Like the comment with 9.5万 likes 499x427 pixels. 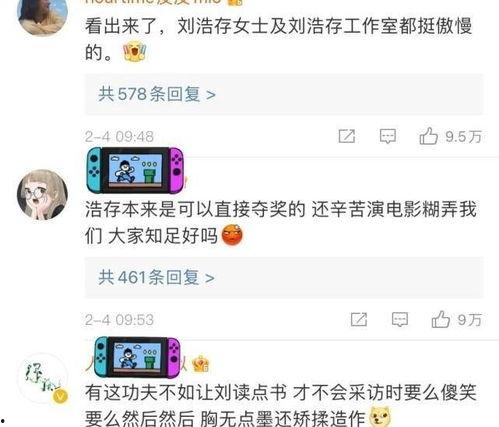click(428, 136)
